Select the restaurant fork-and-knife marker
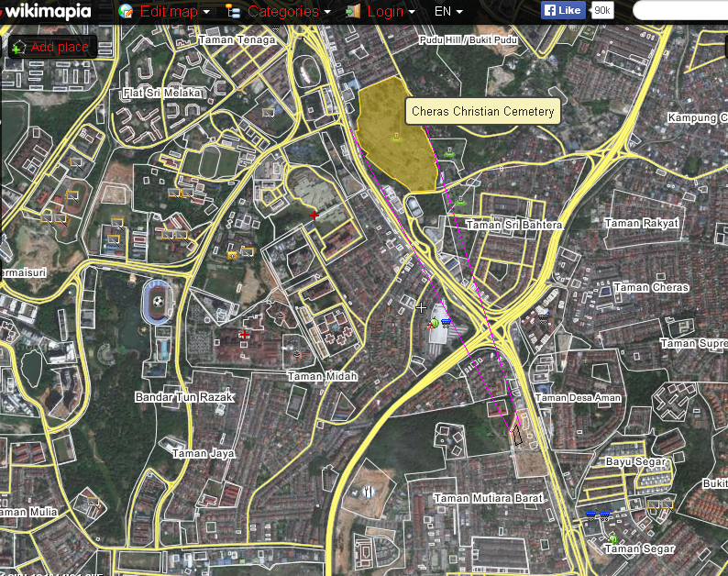The width and height of the screenshot is (728, 576). click(369, 492)
